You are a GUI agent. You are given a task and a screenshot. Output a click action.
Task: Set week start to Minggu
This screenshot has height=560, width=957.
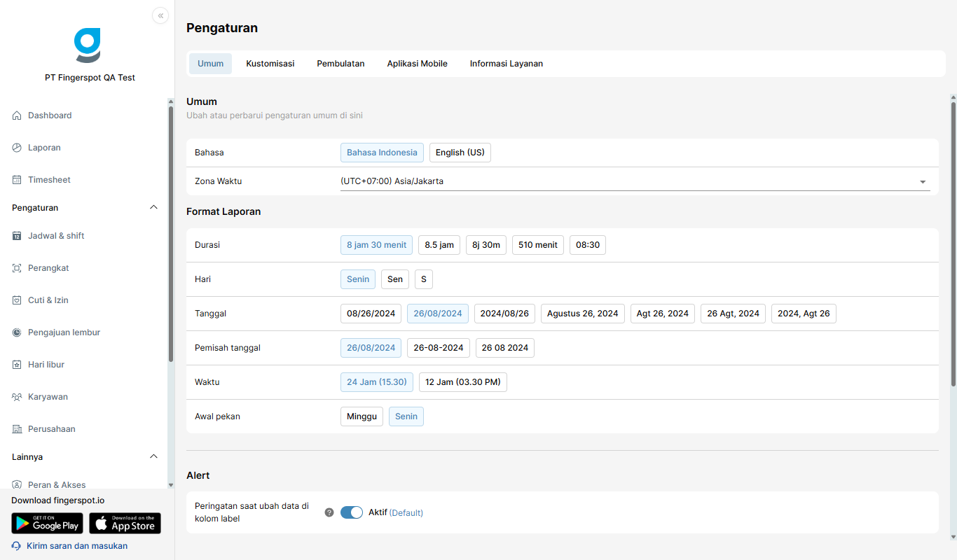tap(362, 416)
